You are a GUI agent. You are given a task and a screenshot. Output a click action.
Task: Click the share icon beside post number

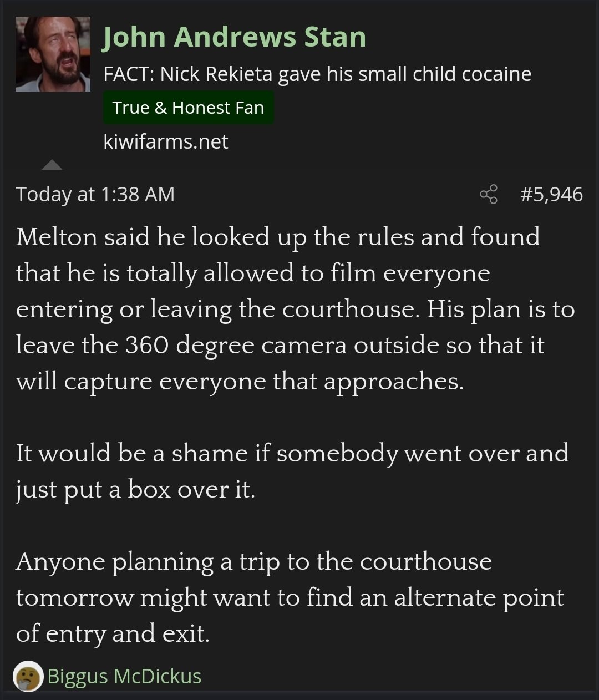489,195
